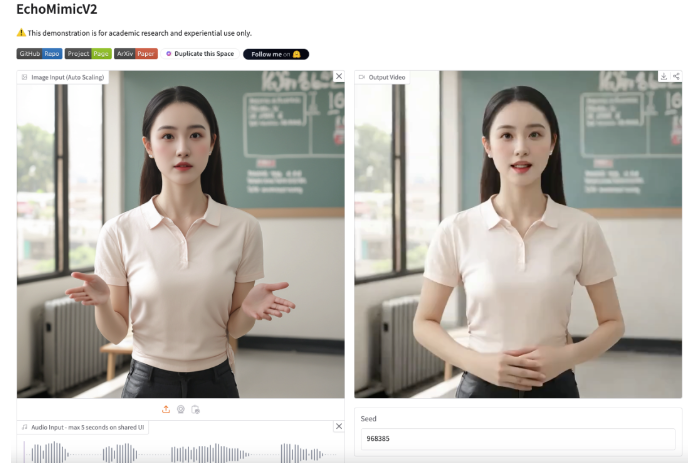The height and width of the screenshot is (463, 696).
Task: Click the paste from clipboard icon
Action: pos(195,409)
